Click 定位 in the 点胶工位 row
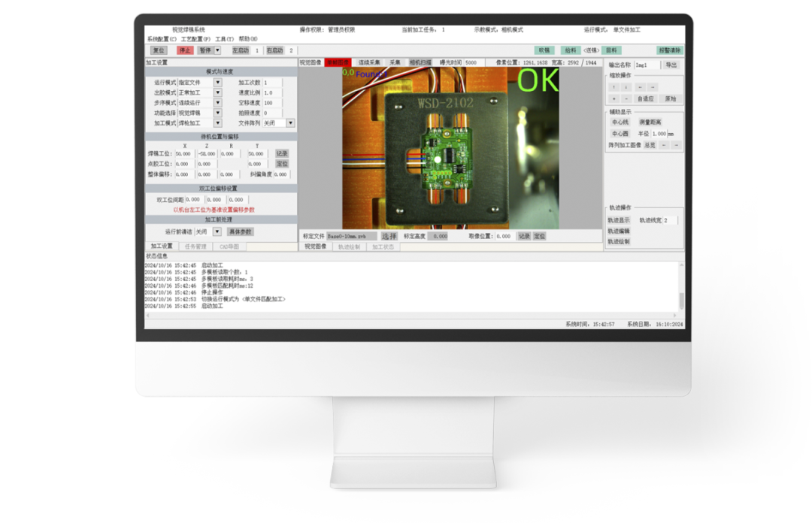The image size is (812, 523). pyautogui.click(x=282, y=164)
